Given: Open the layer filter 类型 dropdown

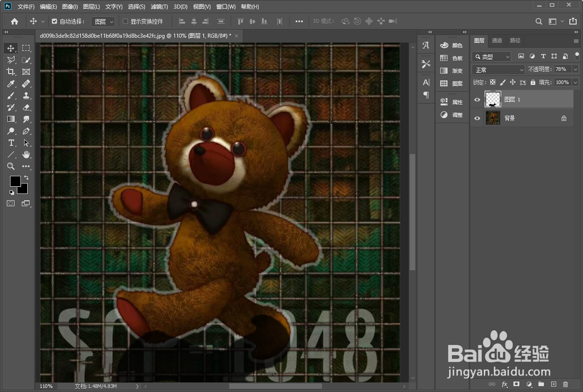Looking at the screenshot, I should [492, 56].
